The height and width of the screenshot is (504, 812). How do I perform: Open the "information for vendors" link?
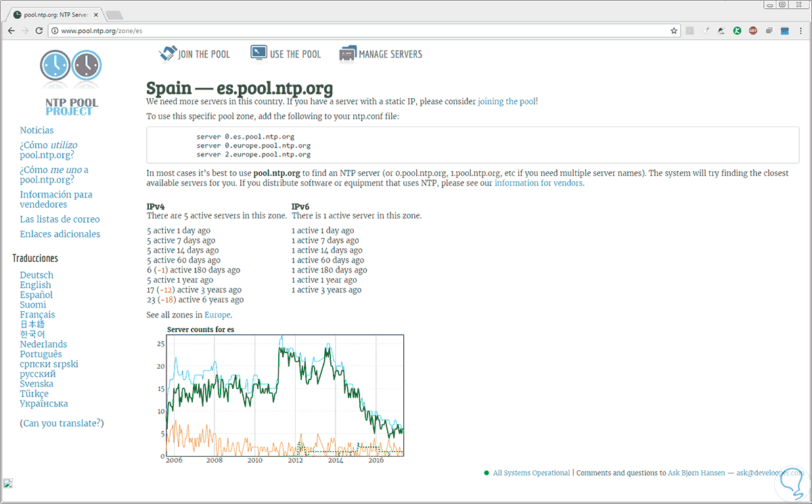coord(539,183)
